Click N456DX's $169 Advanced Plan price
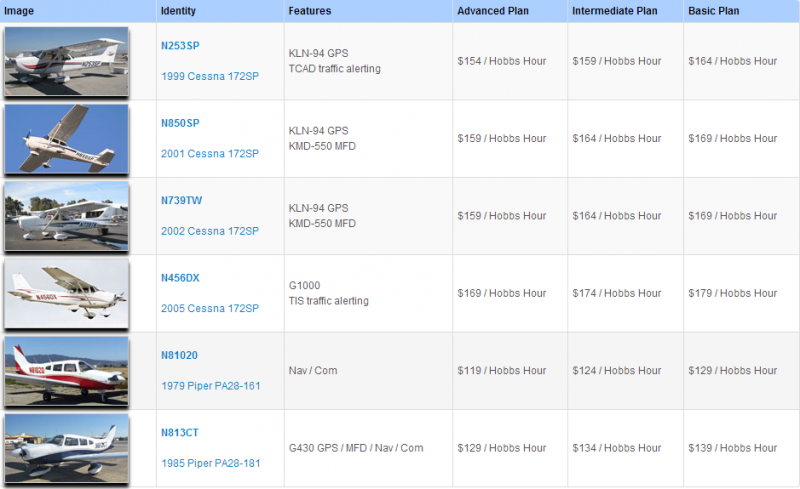The height and width of the screenshot is (489, 800). pyautogui.click(x=502, y=294)
